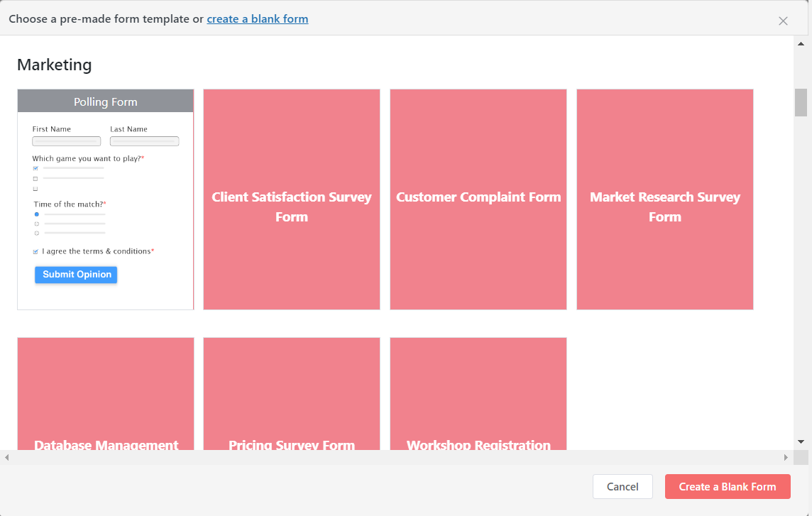812x516 pixels.
Task: Select first radio under 'Time of the match'
Action: coord(36,214)
